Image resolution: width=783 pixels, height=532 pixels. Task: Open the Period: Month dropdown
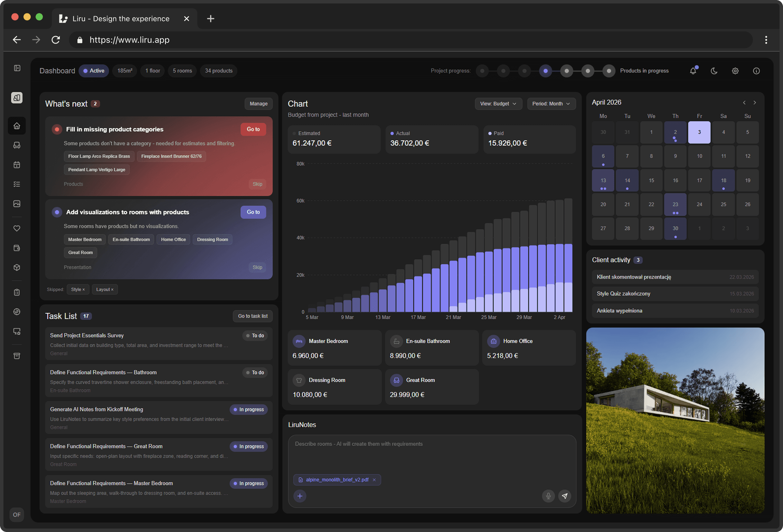551,104
